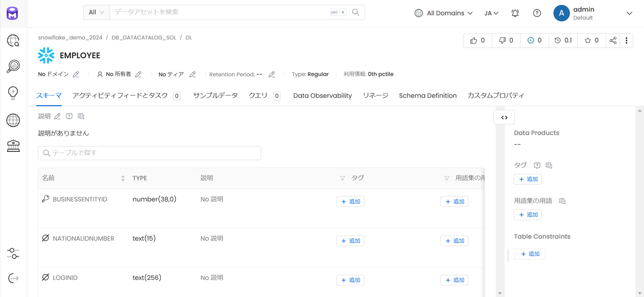Filter the 用語集の用語 column
The height and width of the screenshot is (297, 644).
(447, 178)
